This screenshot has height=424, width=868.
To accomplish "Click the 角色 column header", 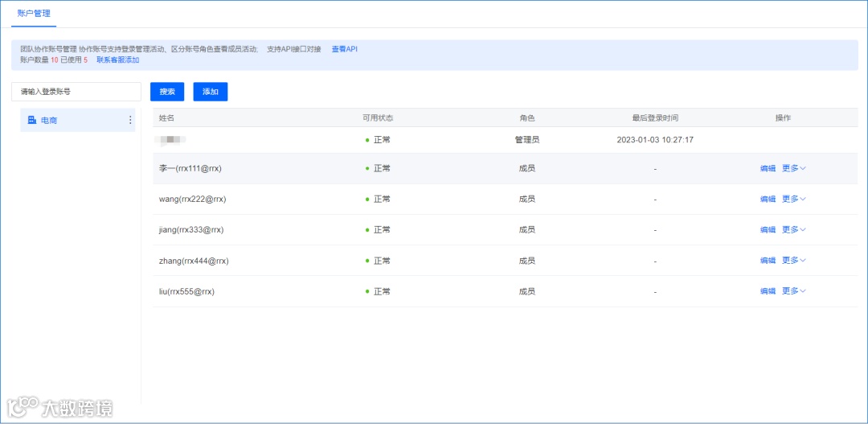I will [527, 118].
